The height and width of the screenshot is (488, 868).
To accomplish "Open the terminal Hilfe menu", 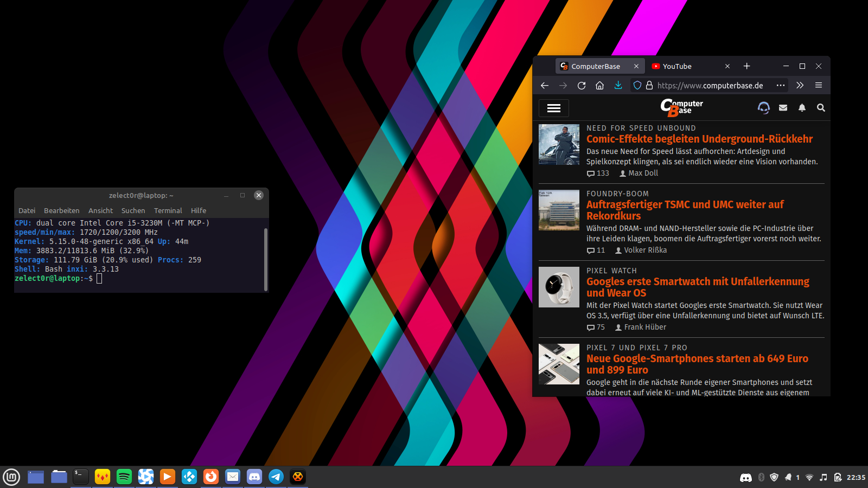I will tap(199, 211).
